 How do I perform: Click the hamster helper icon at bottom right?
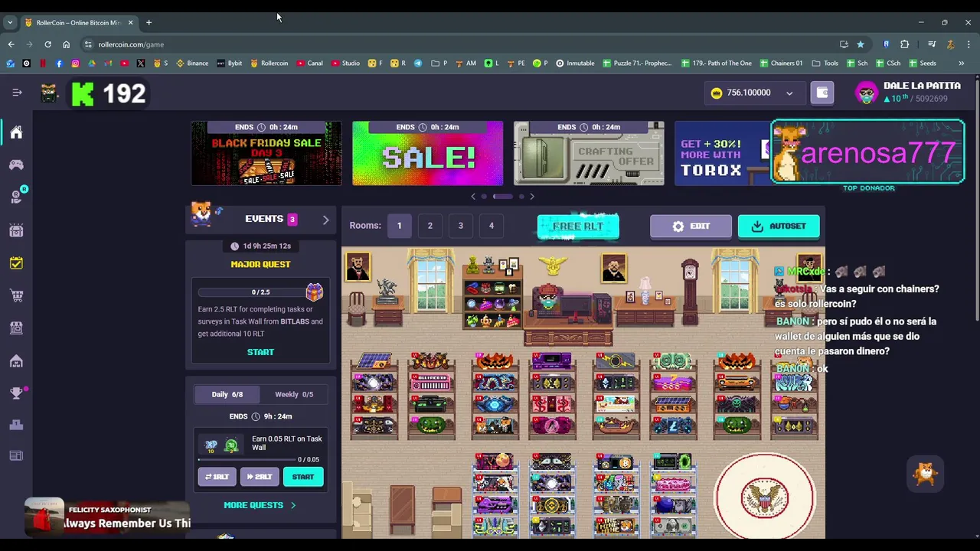[x=925, y=474]
